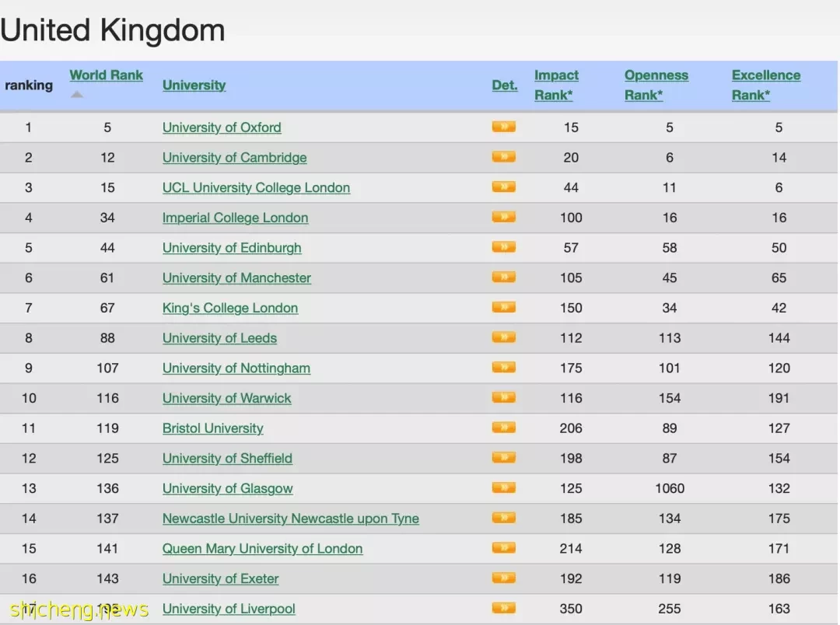Select Nottingham's World Rank value 107
This screenshot has width=840, height=625.
pos(107,368)
